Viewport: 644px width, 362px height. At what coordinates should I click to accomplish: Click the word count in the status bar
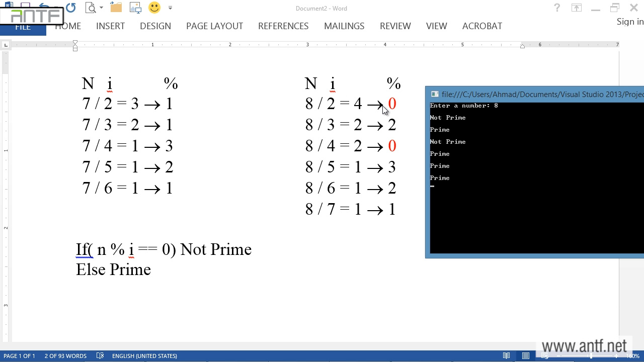(x=65, y=356)
